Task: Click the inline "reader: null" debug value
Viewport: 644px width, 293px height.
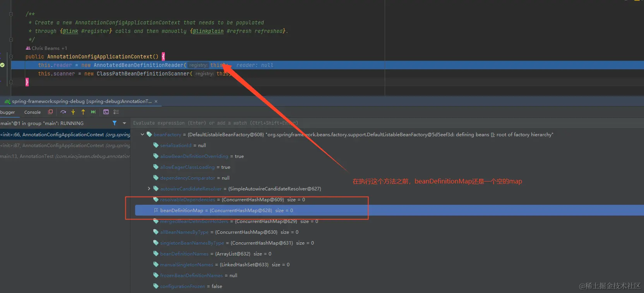Action: coord(255,65)
